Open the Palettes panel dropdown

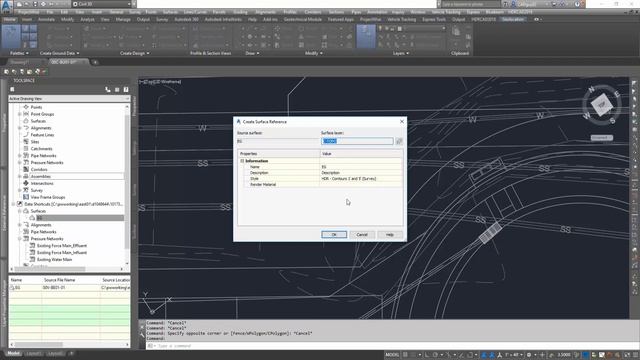19,53
